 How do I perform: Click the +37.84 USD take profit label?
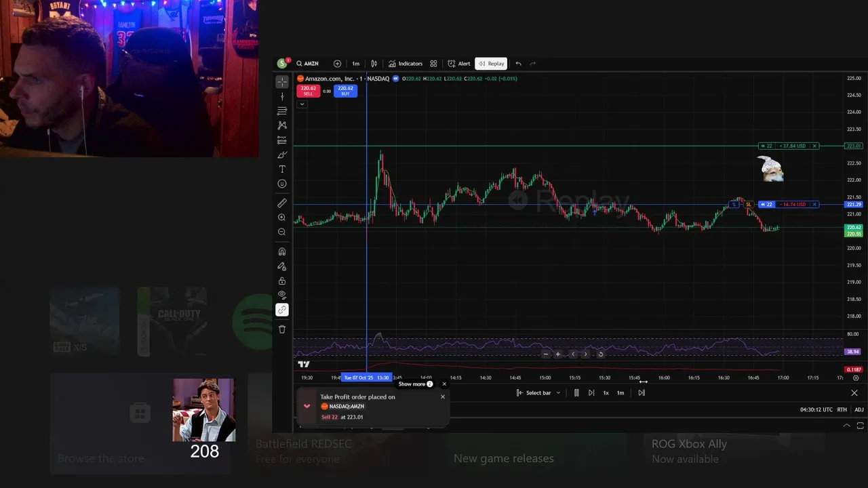click(x=792, y=146)
